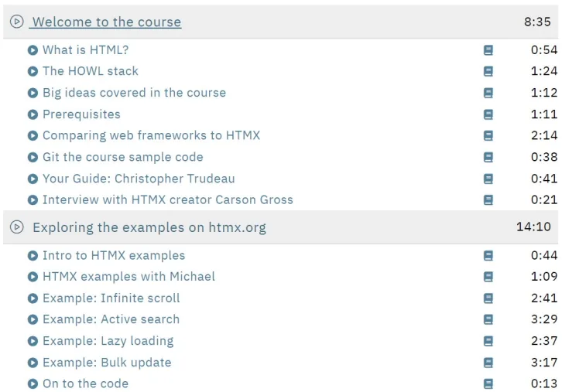
Task: Click the 8:35 duration in the Welcome chapter header
Action: pyautogui.click(x=537, y=22)
